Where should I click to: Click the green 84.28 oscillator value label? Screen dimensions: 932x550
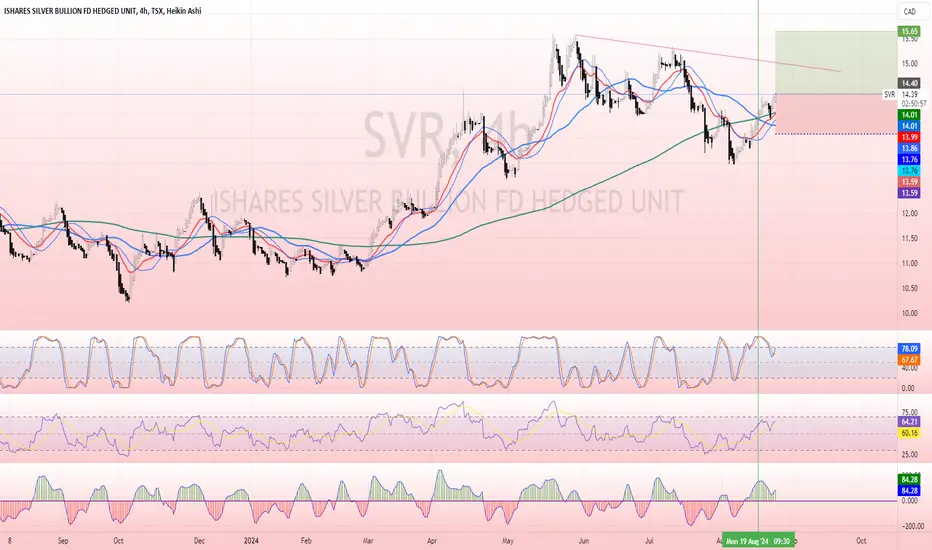pos(909,479)
